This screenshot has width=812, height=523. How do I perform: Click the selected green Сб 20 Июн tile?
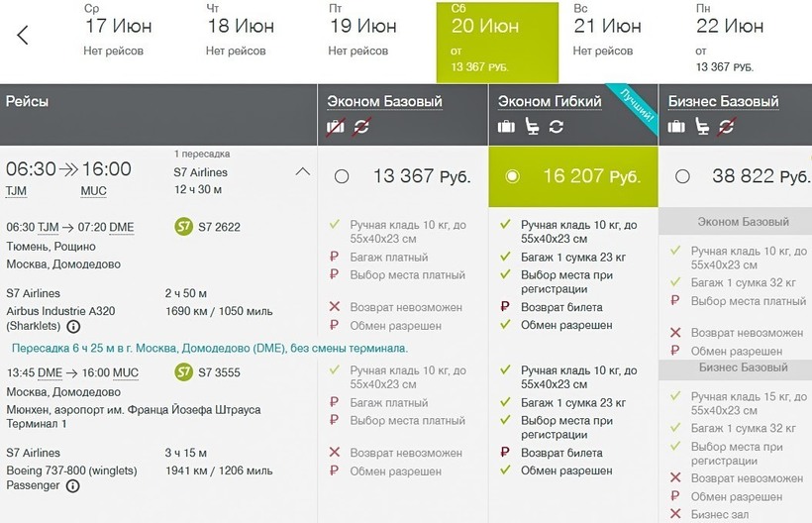[x=497, y=42]
